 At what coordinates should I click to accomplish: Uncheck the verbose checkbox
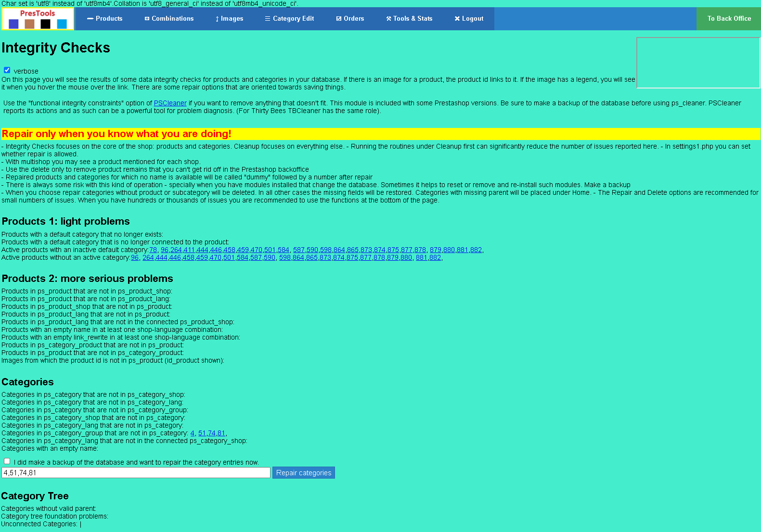point(7,70)
